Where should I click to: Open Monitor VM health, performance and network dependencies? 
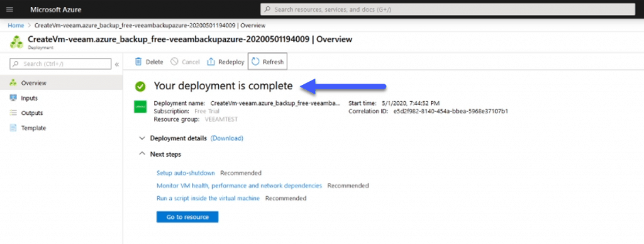(x=239, y=186)
